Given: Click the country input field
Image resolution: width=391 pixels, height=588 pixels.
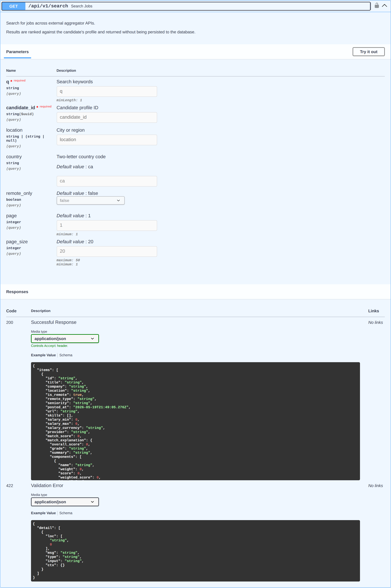Looking at the screenshot, I should pos(107,181).
